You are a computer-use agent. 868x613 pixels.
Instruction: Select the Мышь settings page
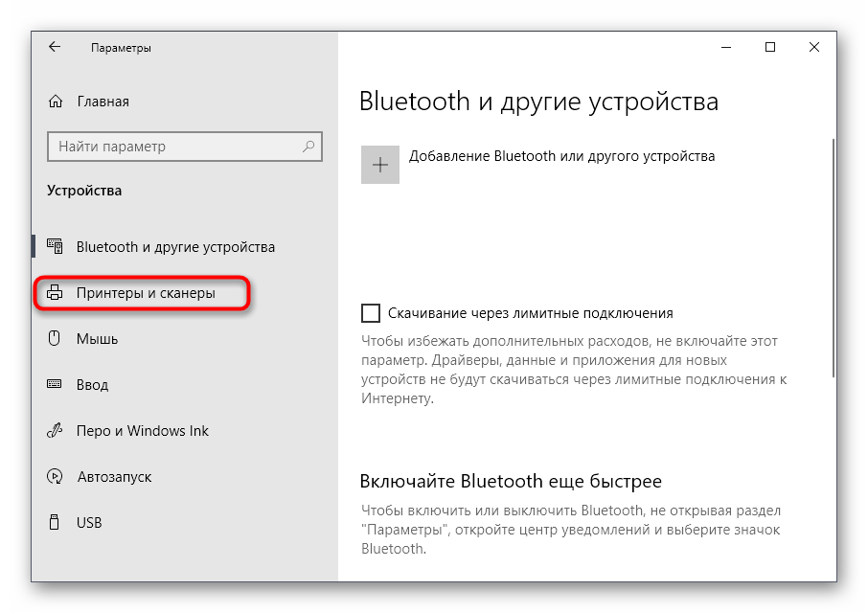tap(97, 339)
